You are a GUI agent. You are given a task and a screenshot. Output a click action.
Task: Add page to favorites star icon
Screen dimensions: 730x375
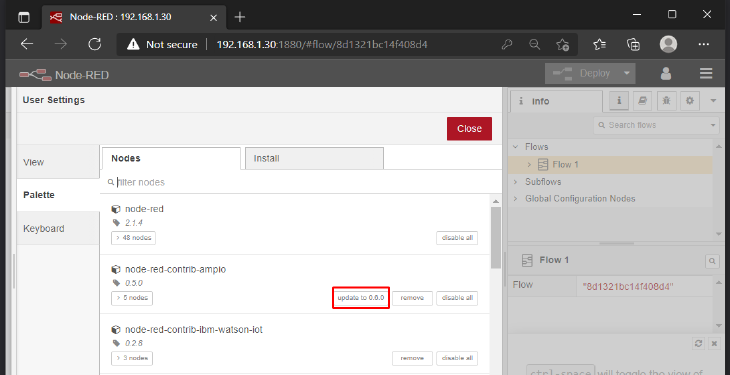[x=562, y=45]
